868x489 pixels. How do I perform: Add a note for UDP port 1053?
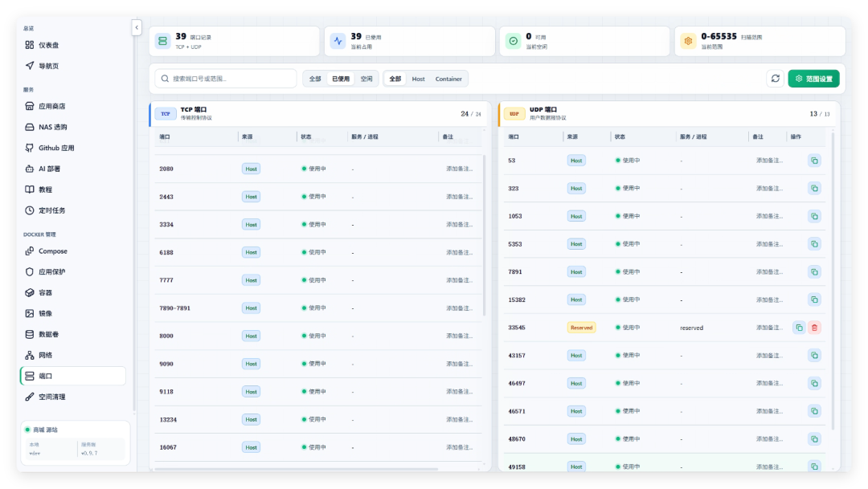[769, 216]
